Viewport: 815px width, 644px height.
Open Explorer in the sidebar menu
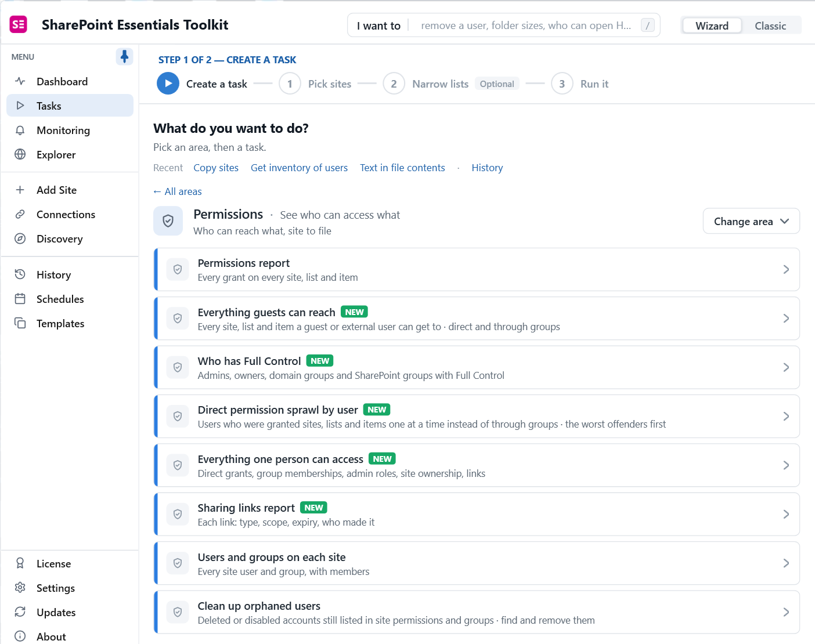[70, 154]
